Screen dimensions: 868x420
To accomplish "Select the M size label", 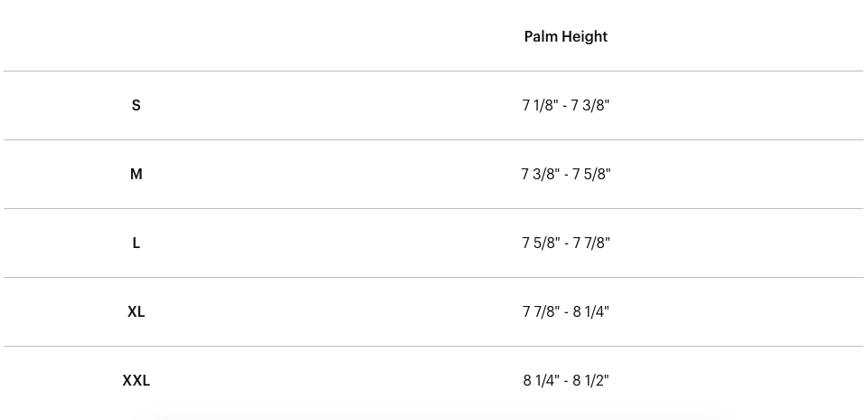I will (x=137, y=174).
